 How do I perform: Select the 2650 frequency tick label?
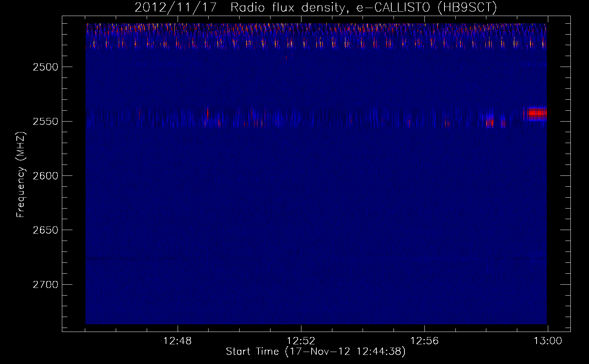click(45, 230)
